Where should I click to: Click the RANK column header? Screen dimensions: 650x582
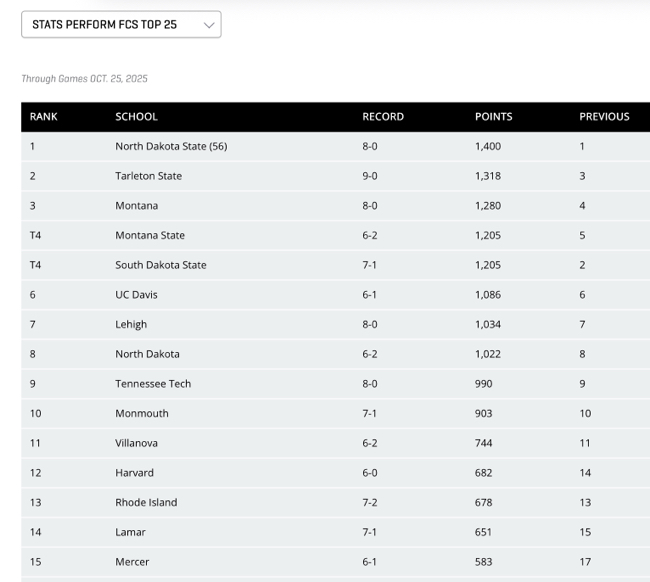(x=44, y=116)
